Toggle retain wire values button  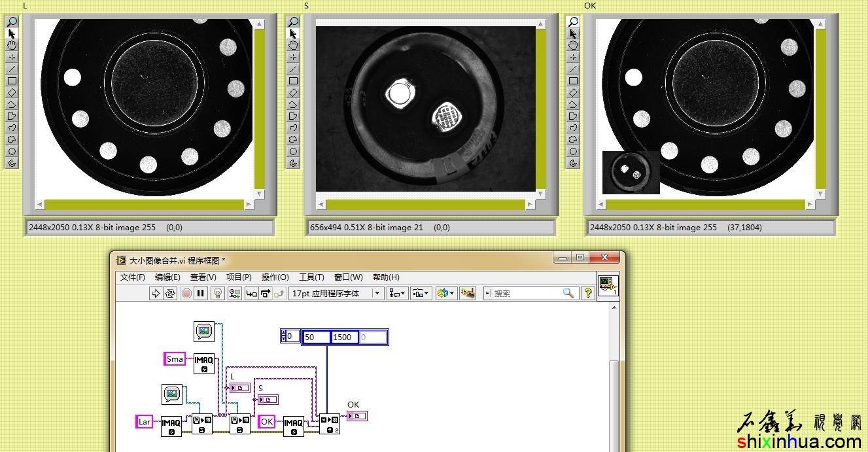coord(235,294)
